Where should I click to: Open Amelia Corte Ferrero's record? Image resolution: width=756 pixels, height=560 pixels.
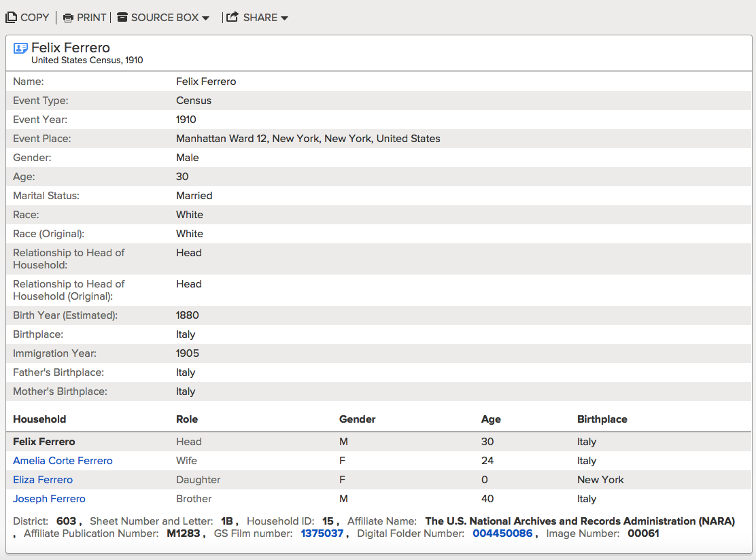63,461
